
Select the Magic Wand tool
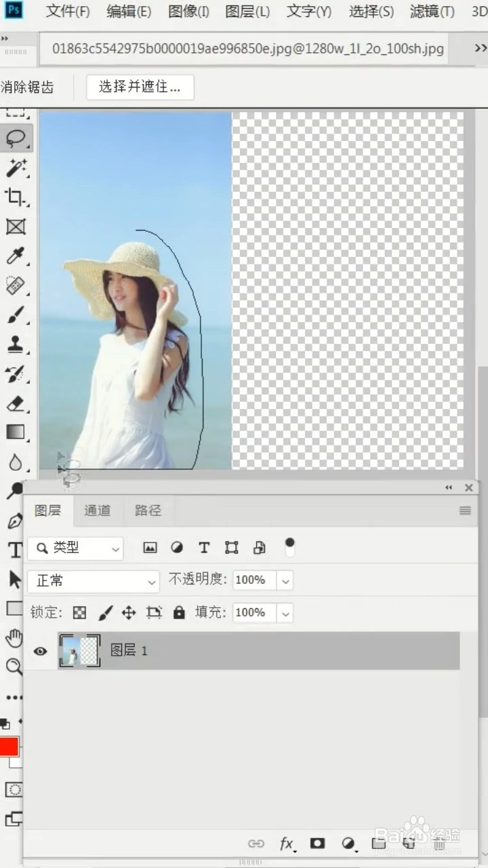point(15,168)
